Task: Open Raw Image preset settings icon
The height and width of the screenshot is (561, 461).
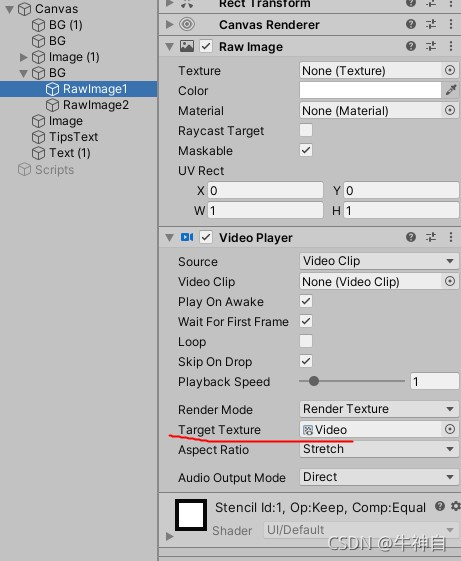Action: pos(431,46)
